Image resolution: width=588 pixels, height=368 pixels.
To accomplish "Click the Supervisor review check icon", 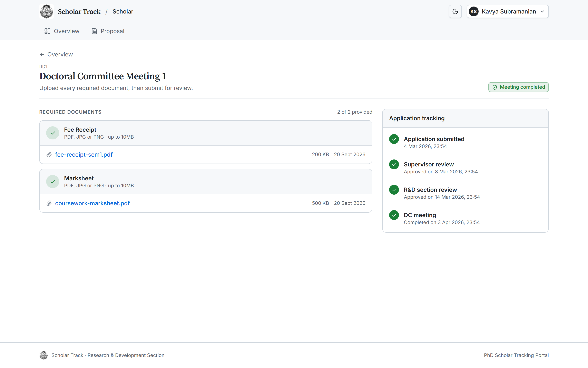I will coord(394,165).
